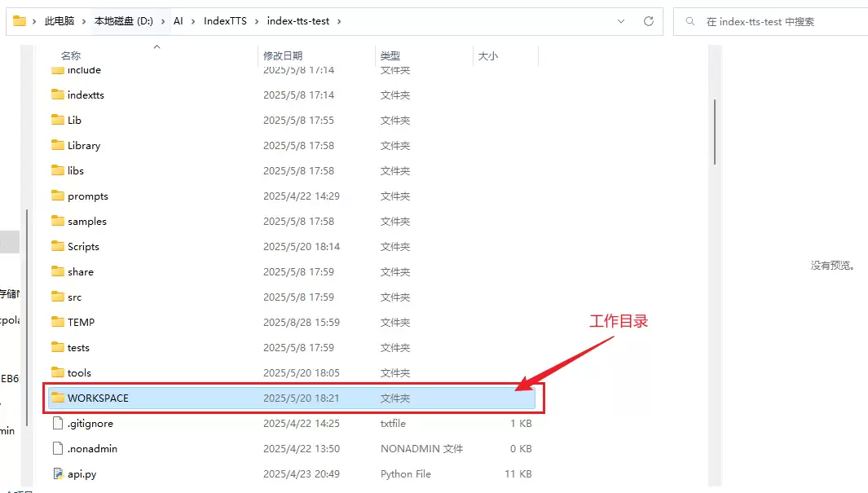
Task: Sort by the 类型 column header
Action: point(390,56)
